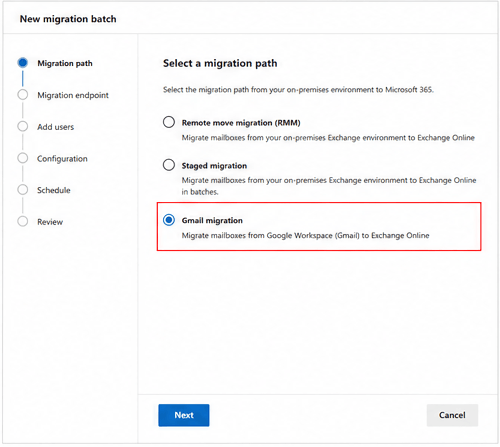Click the Staged migration in batches description
The width and height of the screenshot is (500, 447).
[x=329, y=186]
